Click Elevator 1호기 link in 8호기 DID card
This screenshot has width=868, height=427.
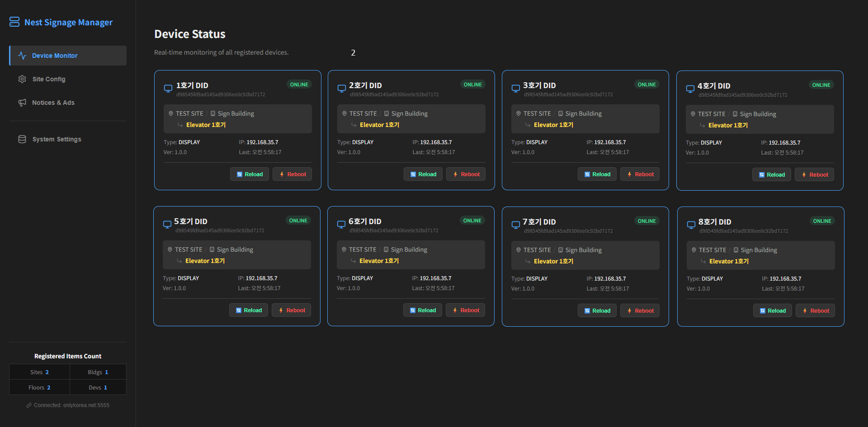click(x=729, y=261)
